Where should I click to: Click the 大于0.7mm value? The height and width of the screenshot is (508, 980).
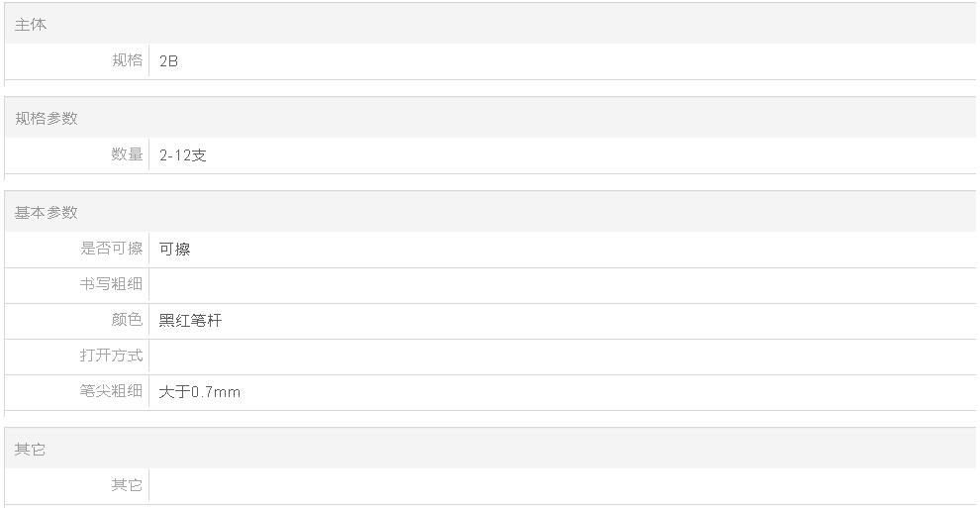[x=199, y=392]
